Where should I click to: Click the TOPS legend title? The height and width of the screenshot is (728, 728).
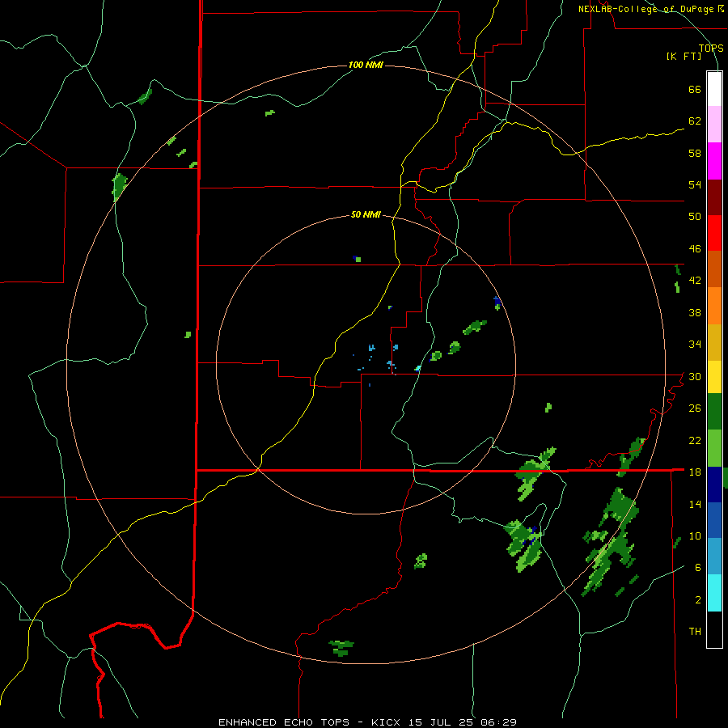coord(711,49)
